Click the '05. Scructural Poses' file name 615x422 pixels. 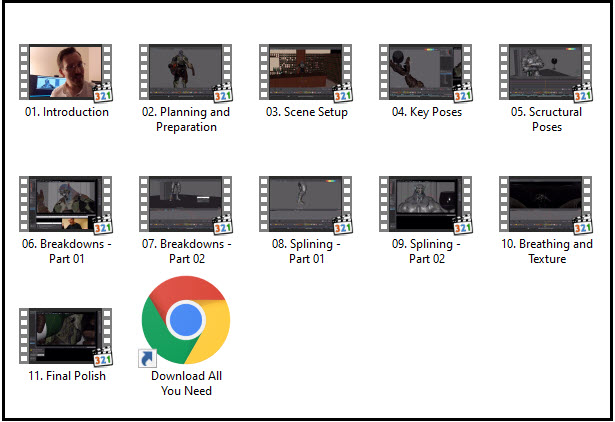pyautogui.click(x=546, y=120)
